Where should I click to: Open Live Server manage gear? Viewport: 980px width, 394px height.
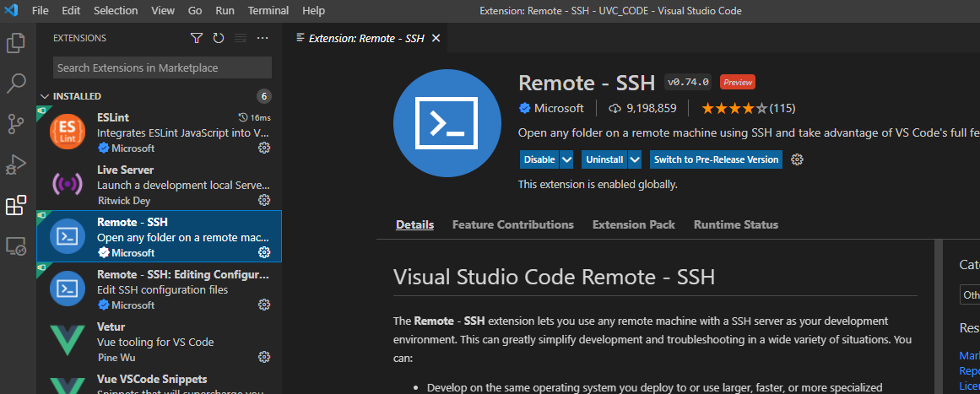(x=263, y=200)
